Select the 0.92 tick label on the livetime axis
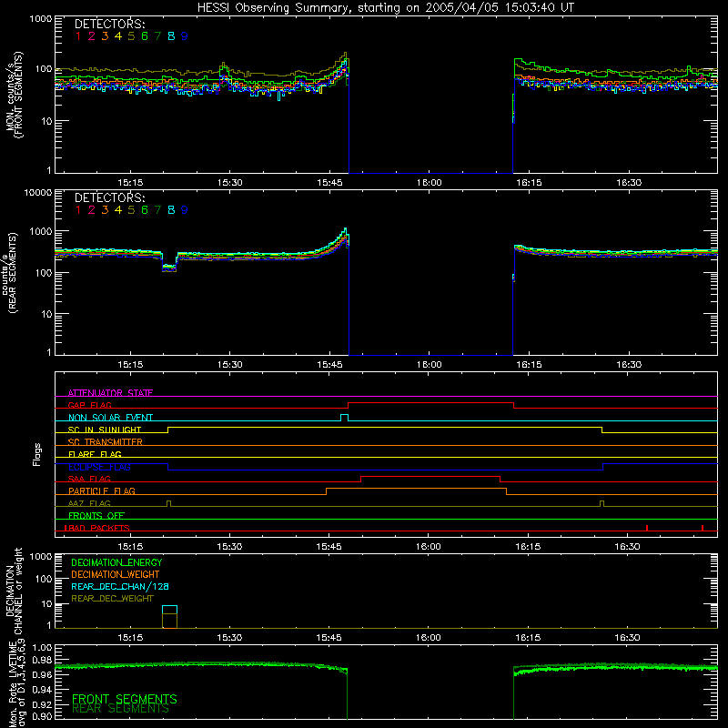728x728 pixels. (42, 703)
